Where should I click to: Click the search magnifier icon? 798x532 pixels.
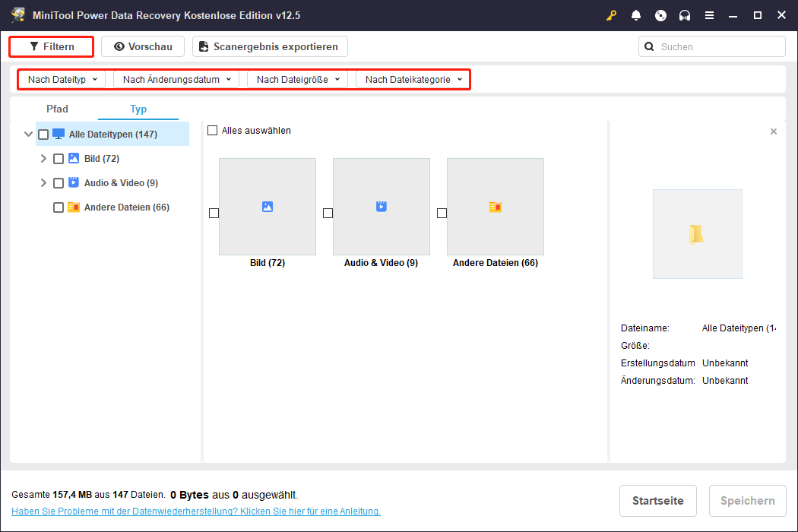[x=649, y=46]
